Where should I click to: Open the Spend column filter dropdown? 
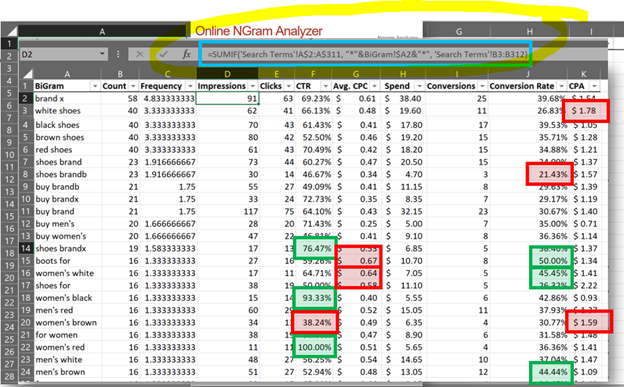tap(419, 86)
